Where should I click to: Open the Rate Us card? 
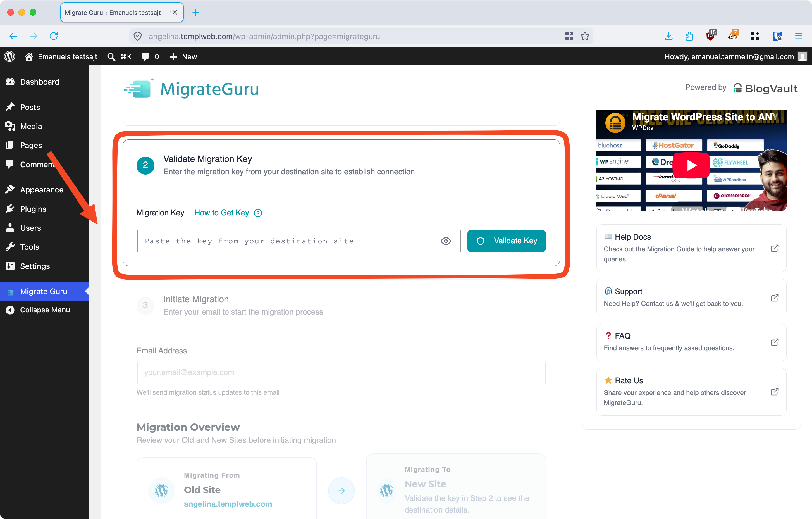tap(691, 392)
